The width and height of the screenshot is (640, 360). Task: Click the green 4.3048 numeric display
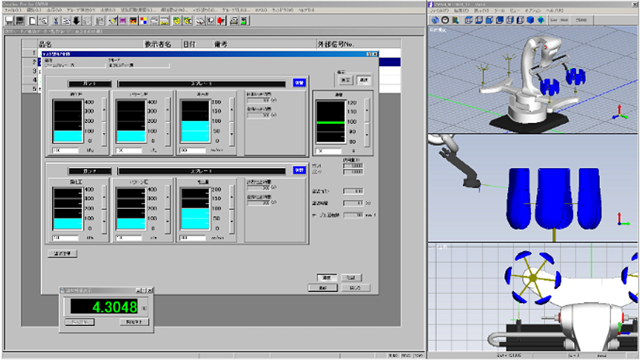pos(104,307)
